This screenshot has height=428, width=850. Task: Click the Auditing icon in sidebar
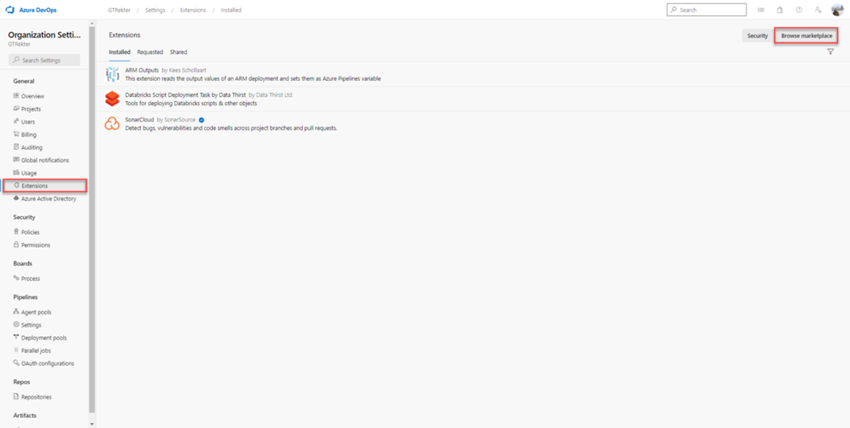[16, 147]
